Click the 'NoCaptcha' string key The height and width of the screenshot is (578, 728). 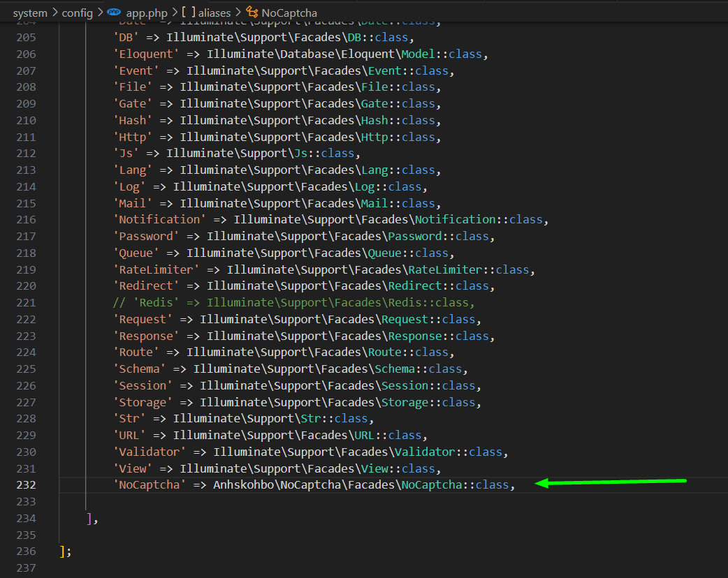click(150, 485)
